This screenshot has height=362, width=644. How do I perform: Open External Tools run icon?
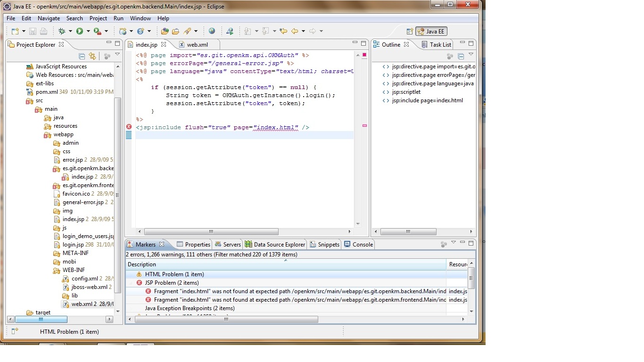tap(98, 31)
